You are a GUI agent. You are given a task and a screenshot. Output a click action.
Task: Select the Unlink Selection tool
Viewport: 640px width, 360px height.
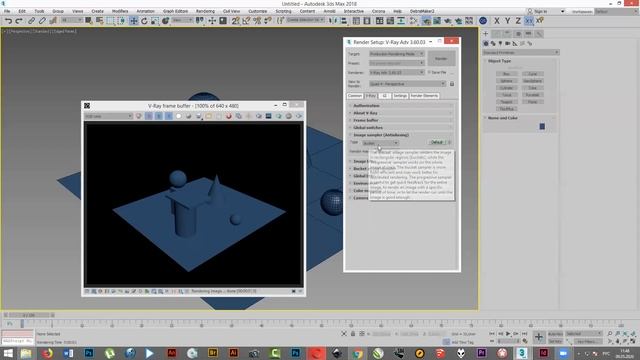tap(42, 21)
